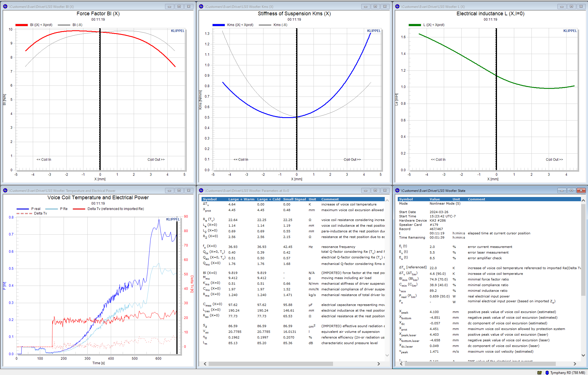
Task: Click the 'Tymphany RD (788 MB)' status text
Action: (567, 373)
